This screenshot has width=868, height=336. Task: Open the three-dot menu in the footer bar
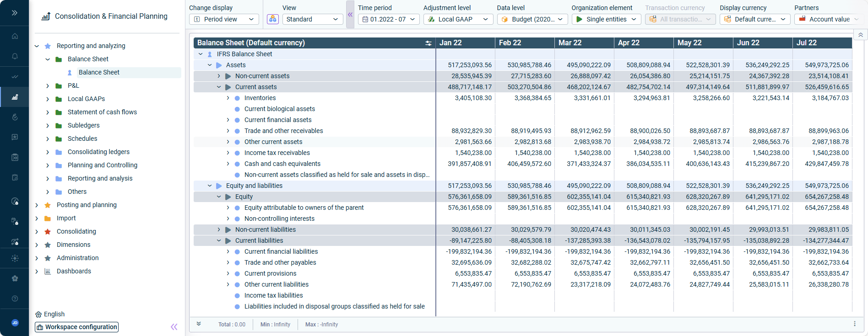[x=855, y=324]
